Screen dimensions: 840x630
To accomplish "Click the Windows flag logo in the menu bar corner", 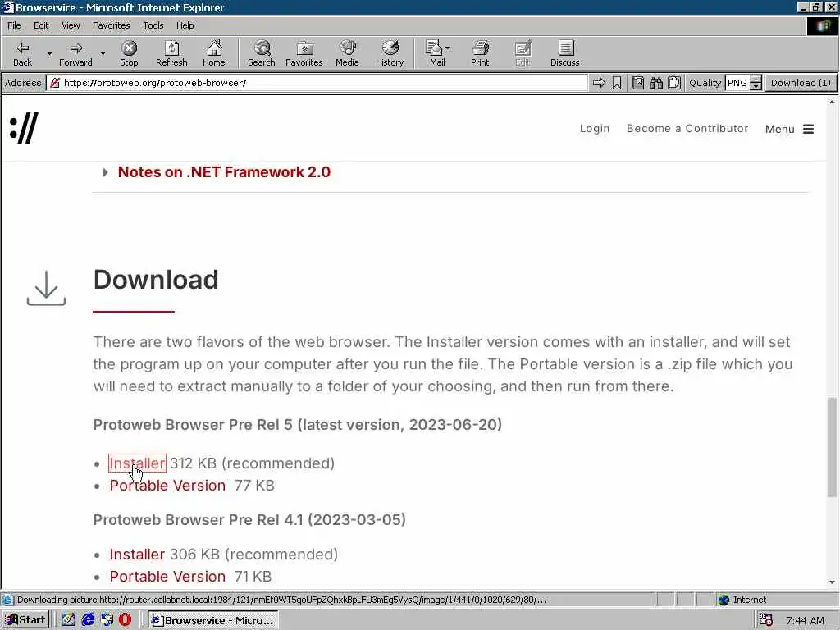I will 822,25.
